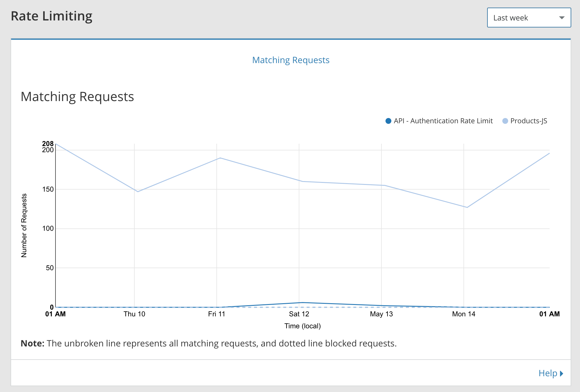Click the Fri 11 axis label
The height and width of the screenshot is (392, 580).
click(217, 314)
